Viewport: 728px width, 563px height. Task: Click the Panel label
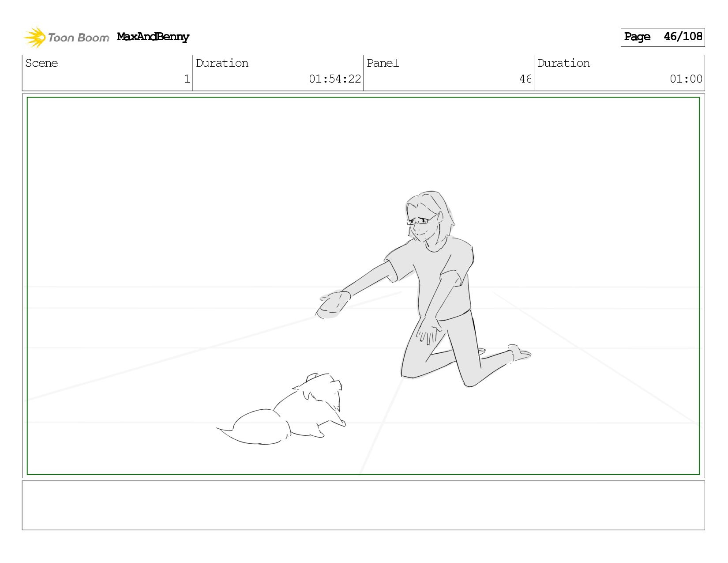383,63
